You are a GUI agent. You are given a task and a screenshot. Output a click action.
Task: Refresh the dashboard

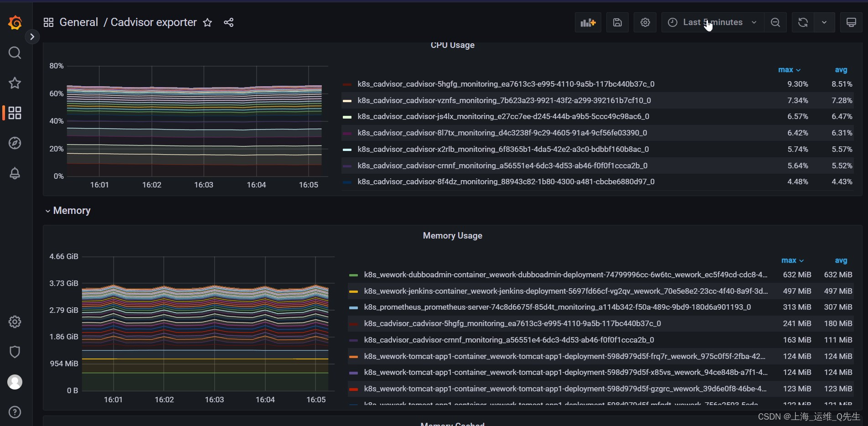(x=803, y=22)
